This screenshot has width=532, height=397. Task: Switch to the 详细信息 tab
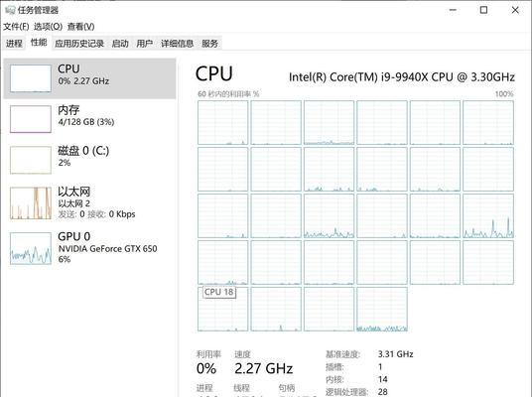tap(177, 44)
